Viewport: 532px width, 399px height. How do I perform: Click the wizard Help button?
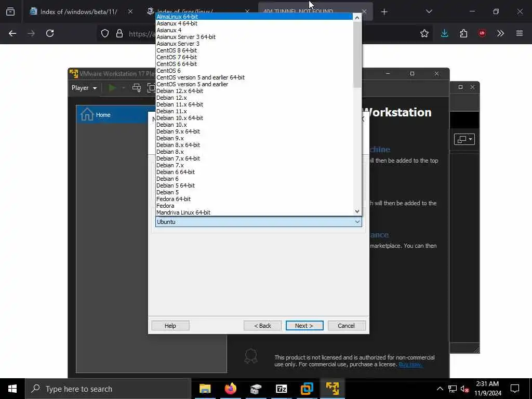click(170, 326)
